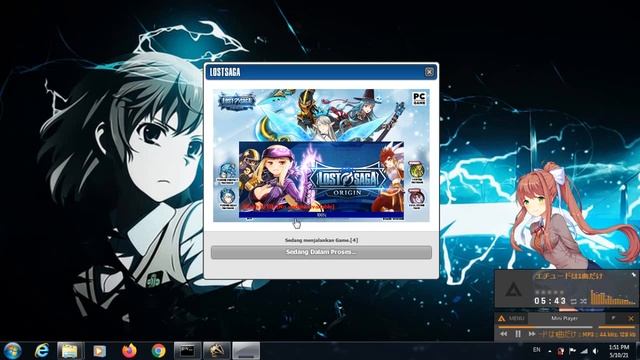This screenshot has width=640, height=360.
Task: Launch Google Chrome from the taskbar
Action: pos(158,351)
